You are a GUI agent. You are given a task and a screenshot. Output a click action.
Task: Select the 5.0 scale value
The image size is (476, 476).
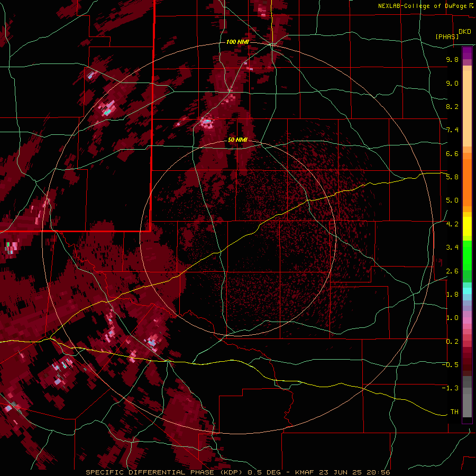click(x=452, y=200)
